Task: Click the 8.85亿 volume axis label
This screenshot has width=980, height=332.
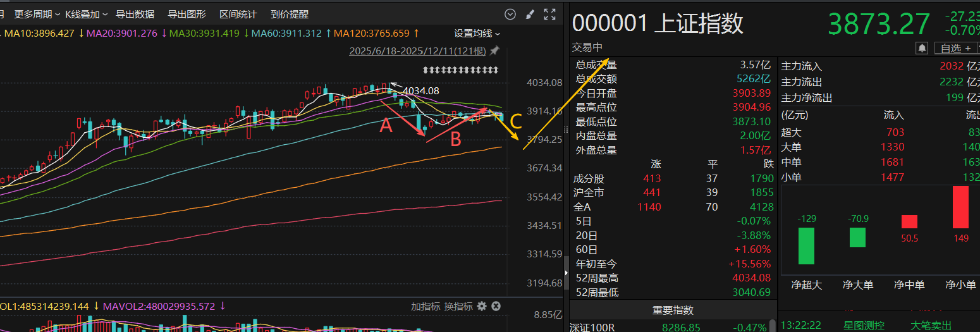Action: [548, 314]
